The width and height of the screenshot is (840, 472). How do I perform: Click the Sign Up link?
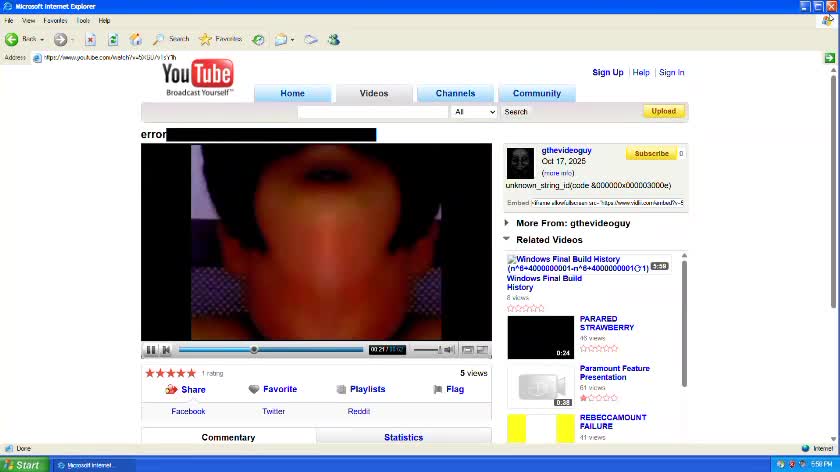(x=607, y=72)
